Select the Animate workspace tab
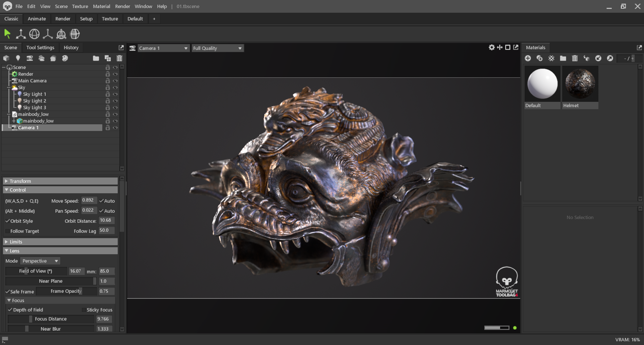This screenshot has width=644, height=345. point(37,19)
